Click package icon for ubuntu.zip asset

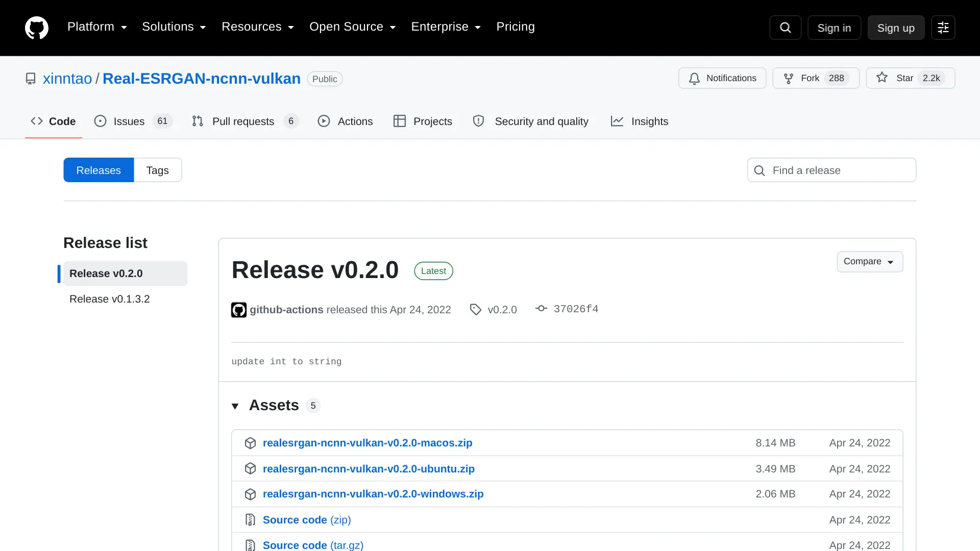pos(250,468)
